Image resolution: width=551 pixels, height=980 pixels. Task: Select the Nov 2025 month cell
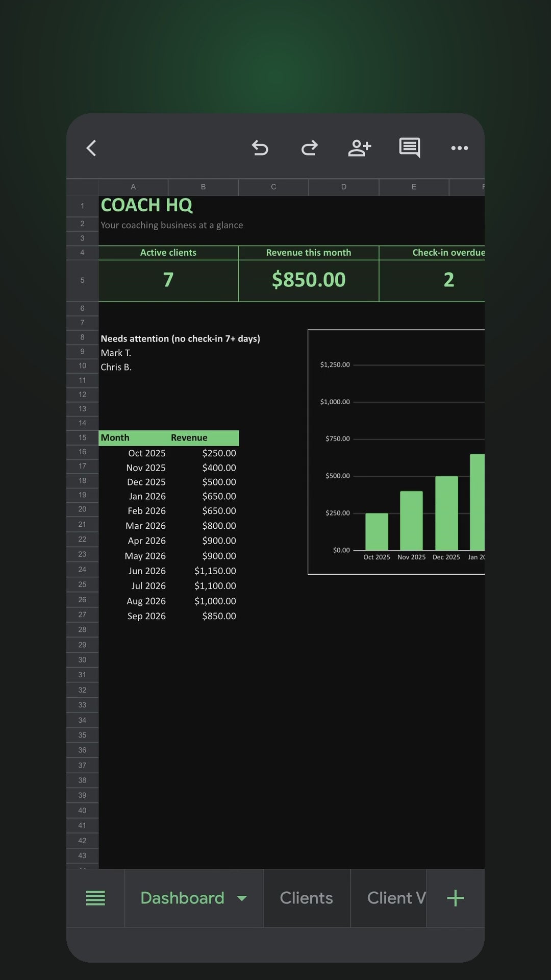[x=133, y=468]
